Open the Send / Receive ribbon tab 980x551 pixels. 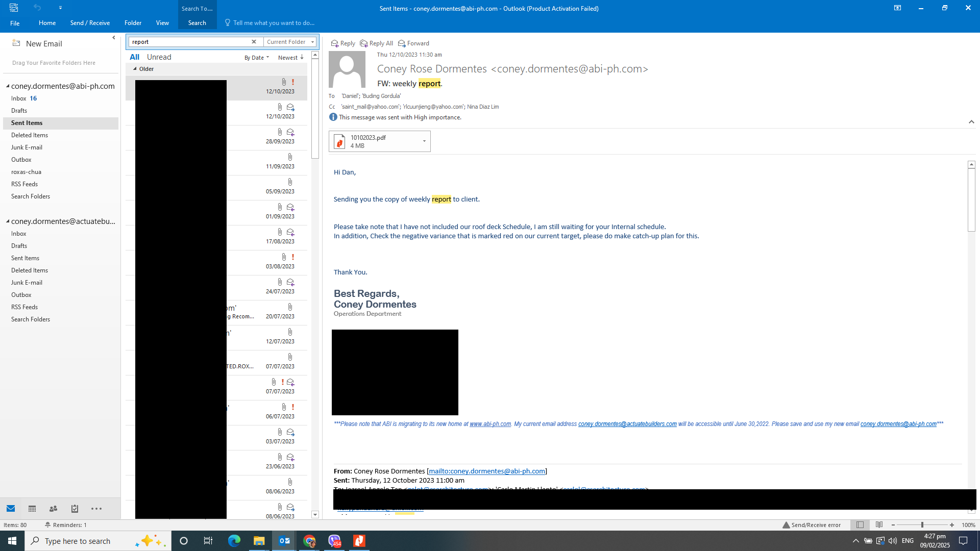pyautogui.click(x=90, y=23)
